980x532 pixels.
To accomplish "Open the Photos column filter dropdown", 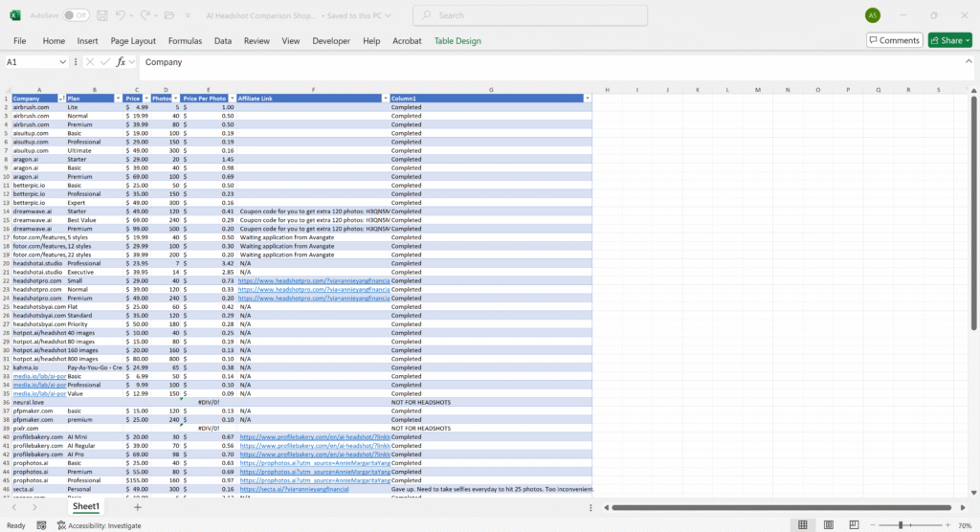I will [176, 99].
